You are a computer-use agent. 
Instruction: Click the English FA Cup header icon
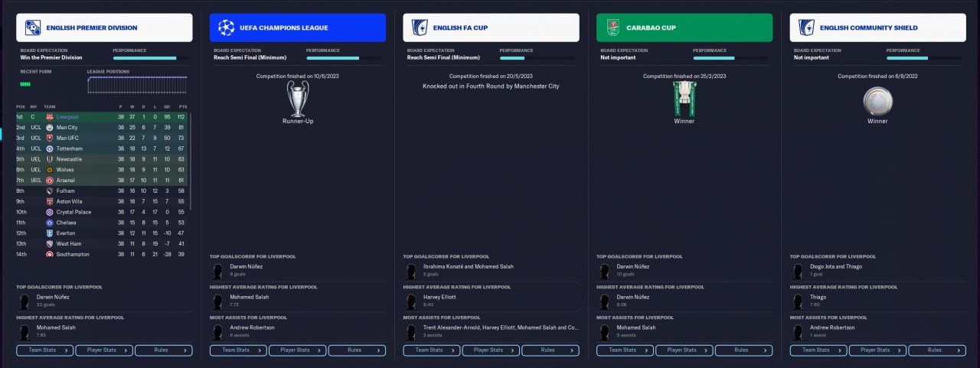coord(420,28)
